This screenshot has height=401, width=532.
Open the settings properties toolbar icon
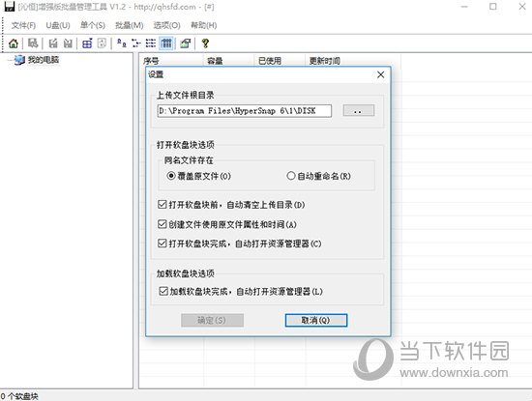186,43
